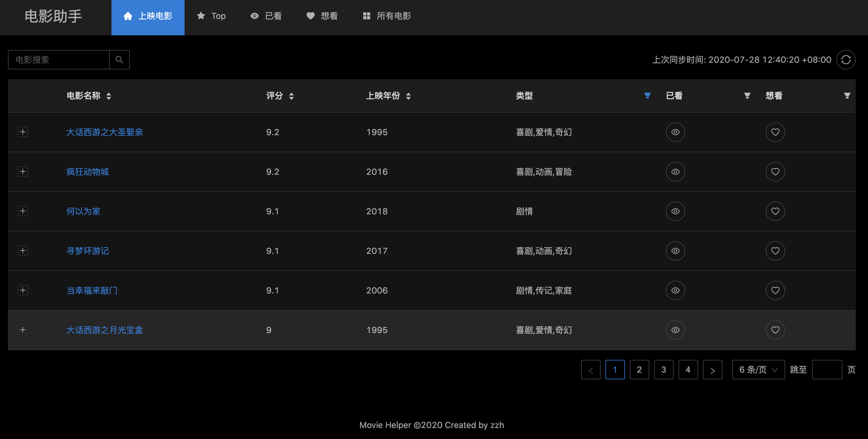Open the 想看 column filter icon
Image resolution: width=868 pixels, height=439 pixels.
coord(847,96)
